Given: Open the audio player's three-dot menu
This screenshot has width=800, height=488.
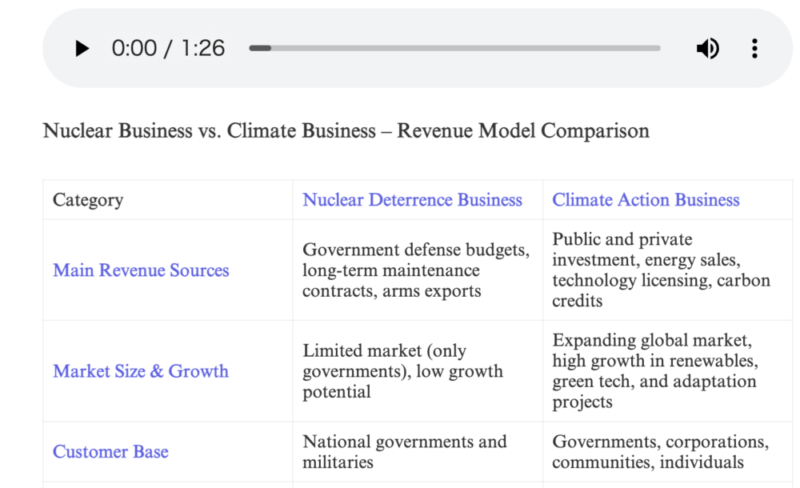Looking at the screenshot, I should [x=755, y=48].
